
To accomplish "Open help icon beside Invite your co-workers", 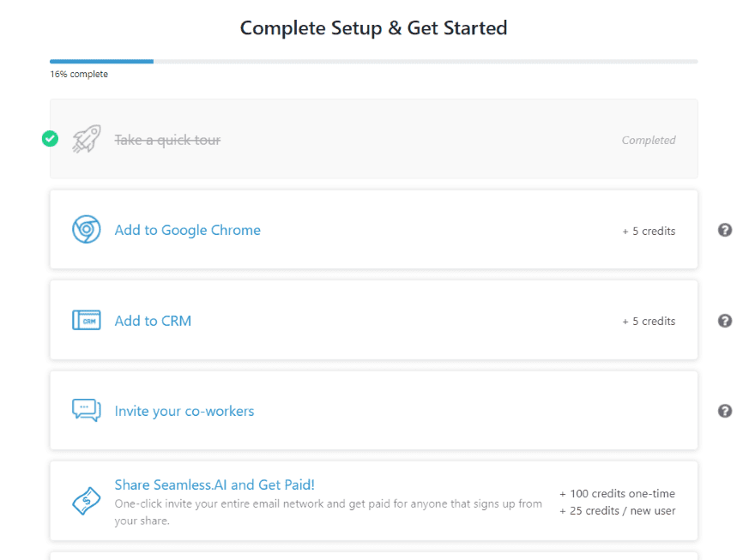I will (x=725, y=411).
